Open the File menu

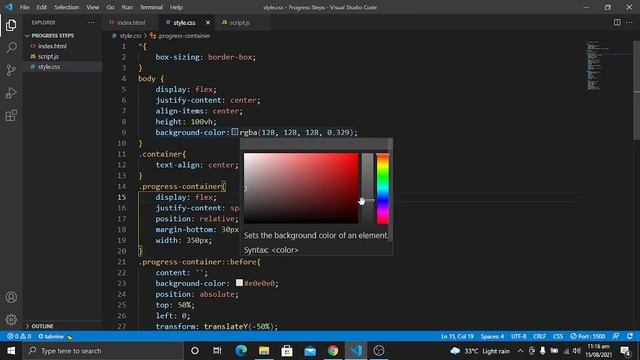click(x=24, y=7)
